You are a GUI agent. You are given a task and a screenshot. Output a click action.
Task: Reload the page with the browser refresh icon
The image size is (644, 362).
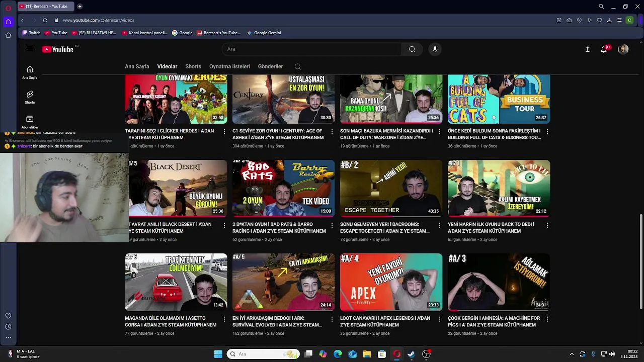[x=45, y=20]
